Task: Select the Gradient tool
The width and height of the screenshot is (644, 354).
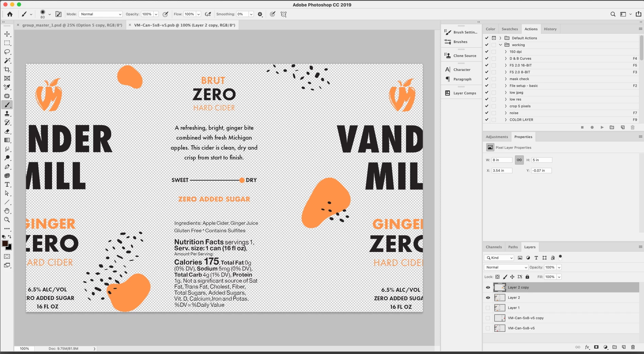Action: [7, 140]
